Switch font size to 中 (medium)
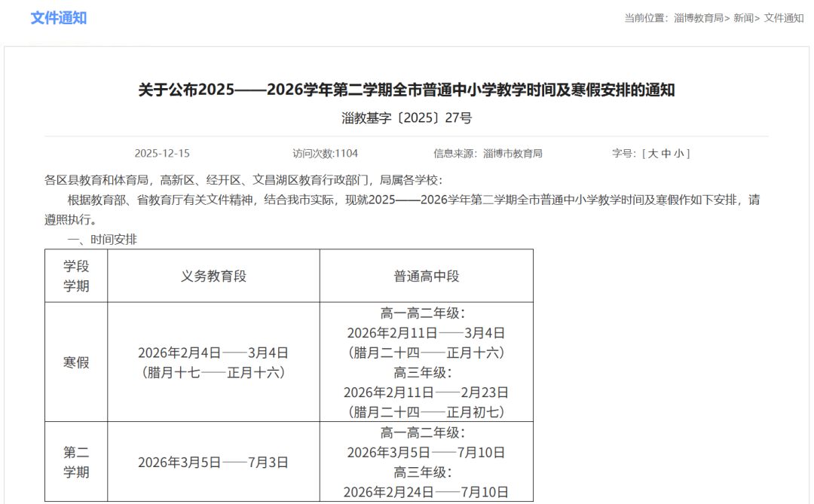This screenshot has height=504, width=814. tap(666, 154)
